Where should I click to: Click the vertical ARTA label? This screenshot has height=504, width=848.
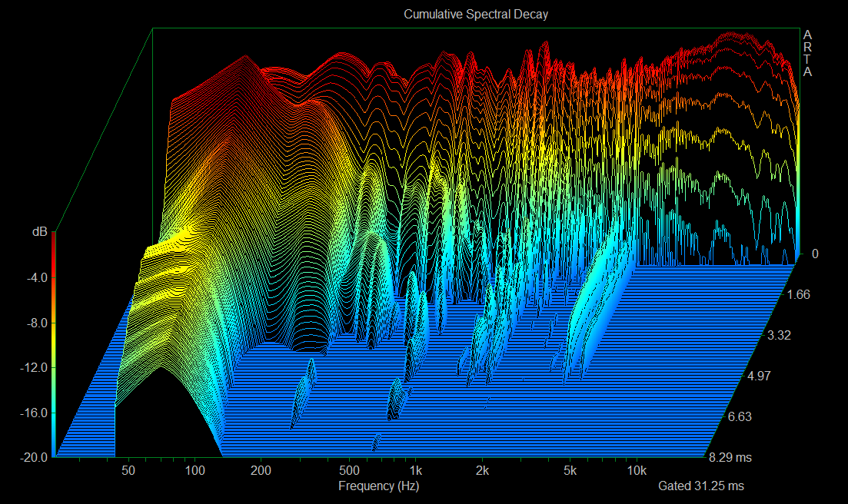click(x=806, y=53)
